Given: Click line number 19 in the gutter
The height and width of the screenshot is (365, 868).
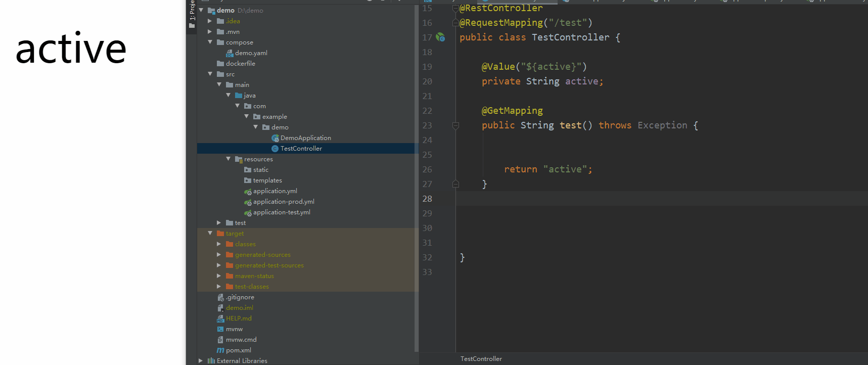Looking at the screenshot, I should pyautogui.click(x=427, y=67).
